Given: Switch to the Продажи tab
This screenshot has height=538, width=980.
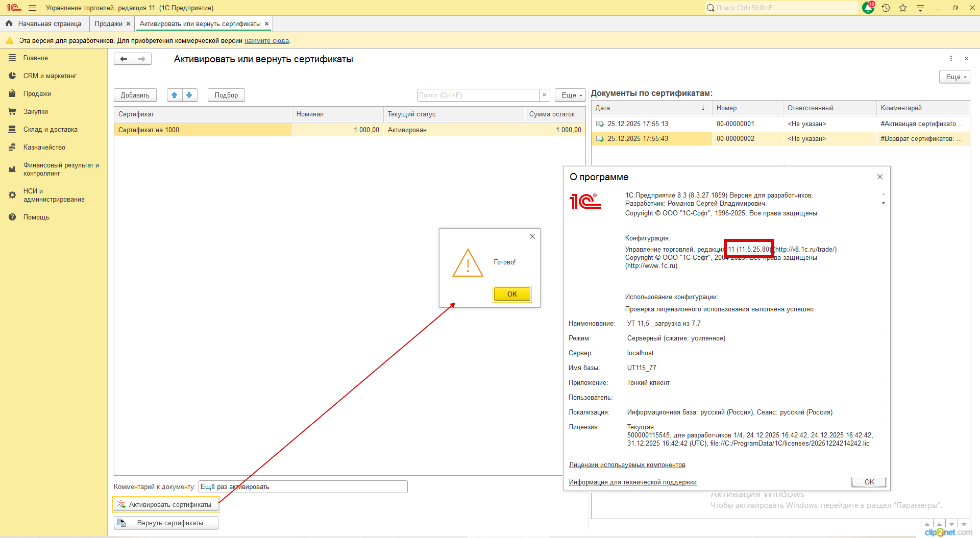Looking at the screenshot, I should pos(109,24).
